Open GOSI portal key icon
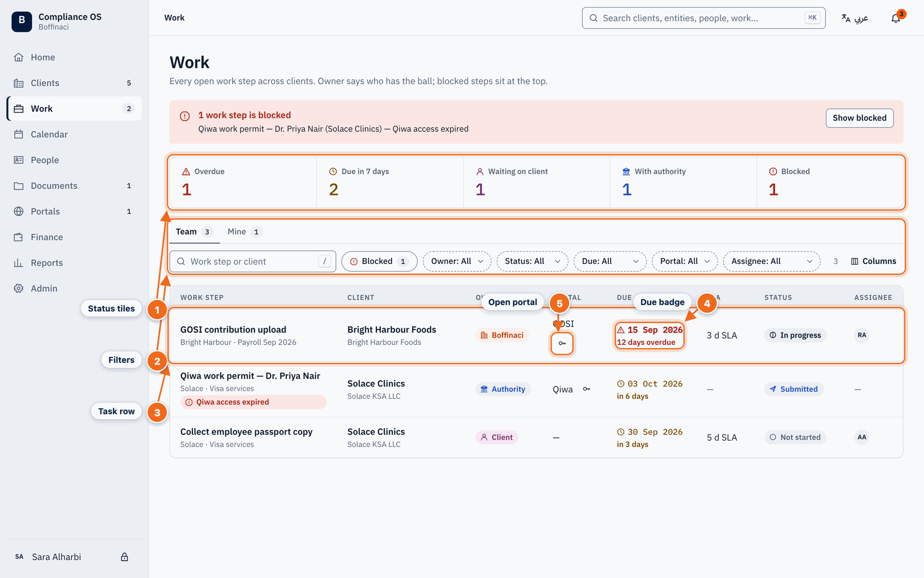Viewport: 924px width, 578px height. point(562,343)
